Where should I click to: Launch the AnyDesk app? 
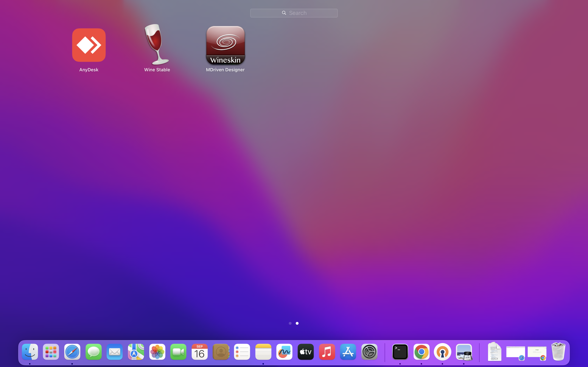pos(89,45)
